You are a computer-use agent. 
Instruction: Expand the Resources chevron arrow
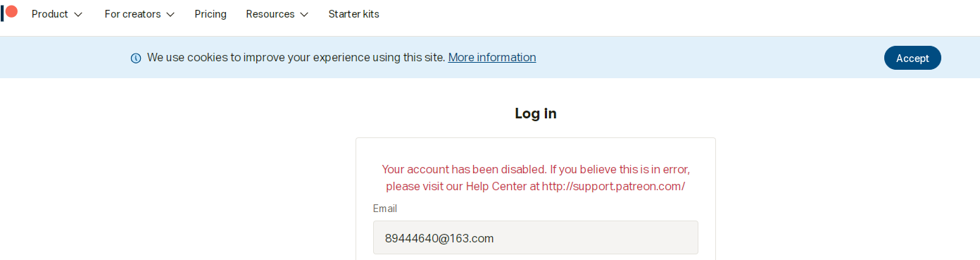(303, 15)
